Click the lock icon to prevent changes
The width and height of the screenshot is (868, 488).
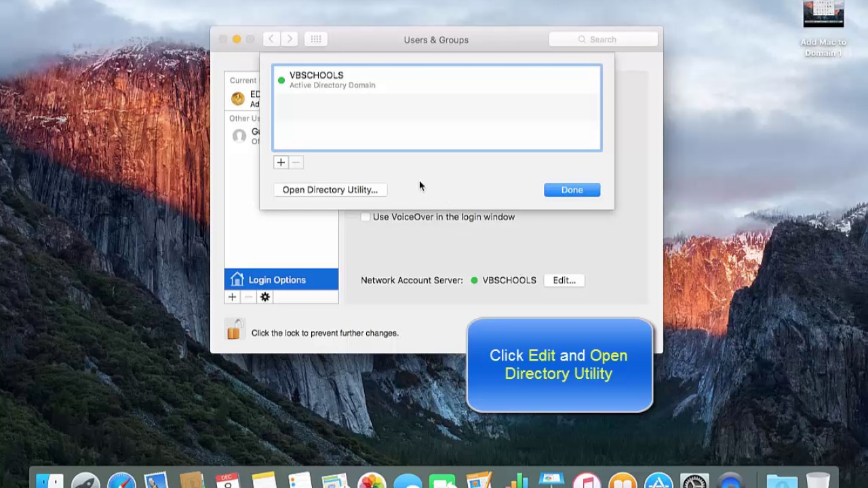(x=234, y=330)
